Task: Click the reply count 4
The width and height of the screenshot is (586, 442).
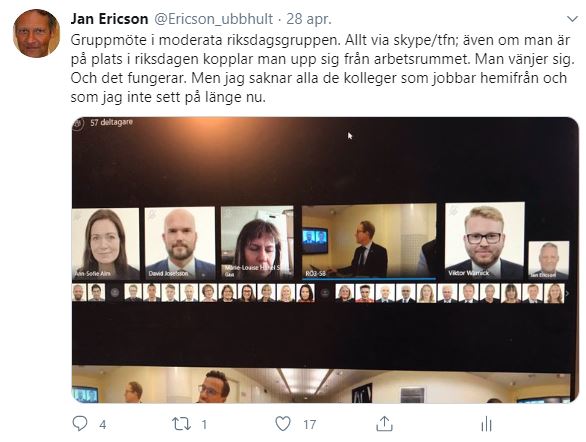Action: click(x=102, y=425)
